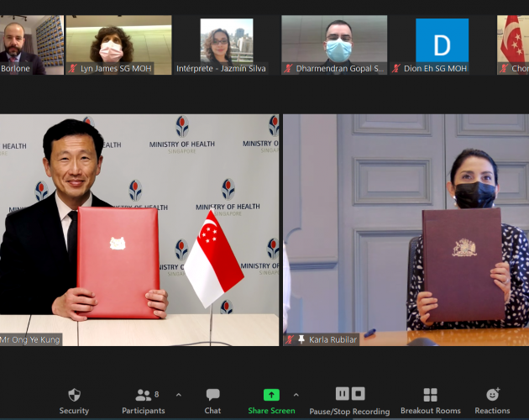This screenshot has height=420, width=529.
Task: Stop the meeting recording
Action: tap(359, 393)
